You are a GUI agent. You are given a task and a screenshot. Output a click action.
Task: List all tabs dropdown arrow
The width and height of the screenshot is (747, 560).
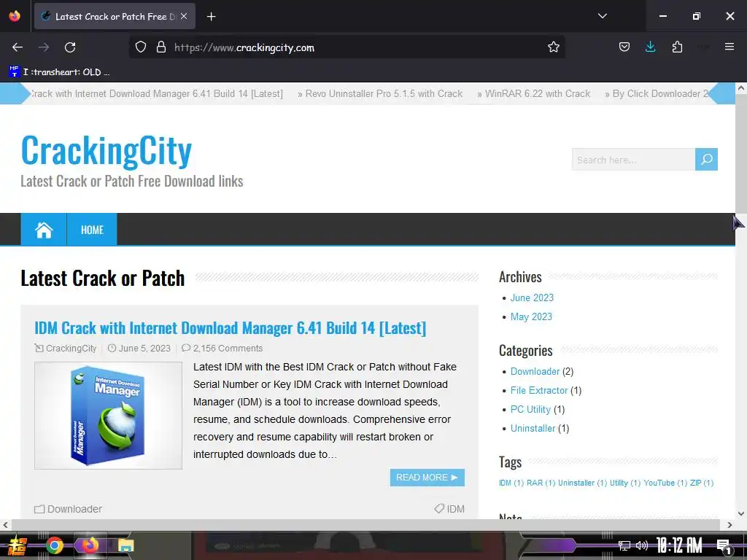pos(602,16)
